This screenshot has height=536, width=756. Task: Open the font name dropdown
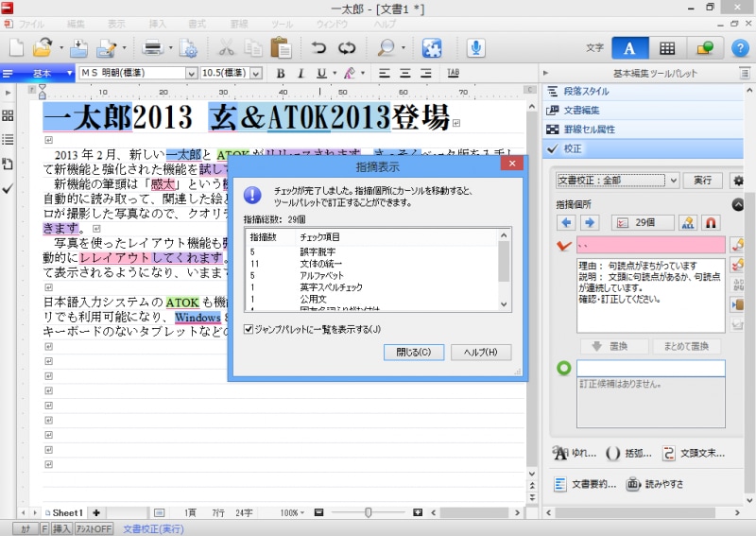point(192,74)
